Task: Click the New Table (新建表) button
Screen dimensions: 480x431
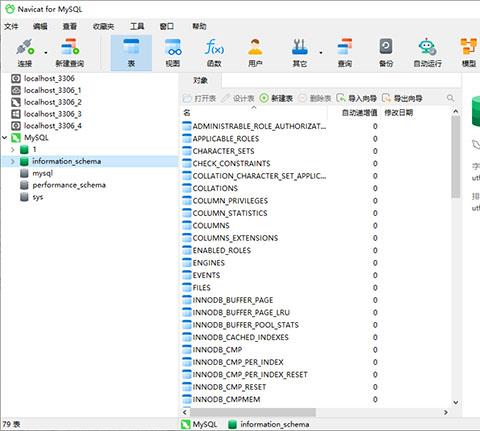Action: click(276, 98)
